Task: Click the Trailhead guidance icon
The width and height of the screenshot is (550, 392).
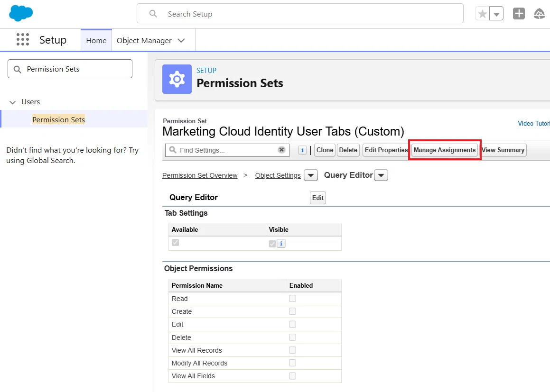Action: 539,14
